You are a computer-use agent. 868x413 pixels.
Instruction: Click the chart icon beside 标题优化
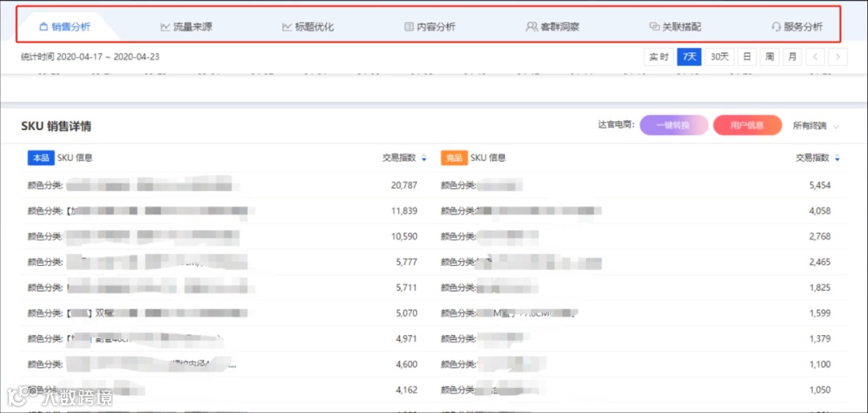287,27
